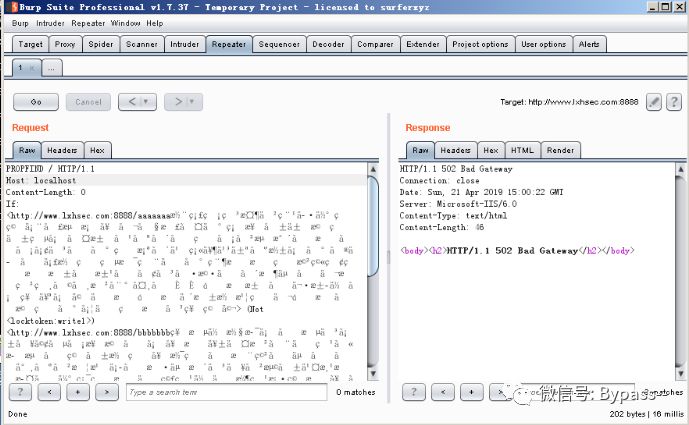
Task: Select the response HTML tab
Action: click(522, 150)
